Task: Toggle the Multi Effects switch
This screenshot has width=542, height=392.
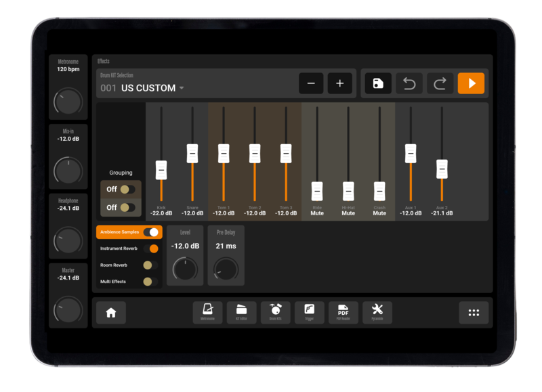Action: point(150,282)
